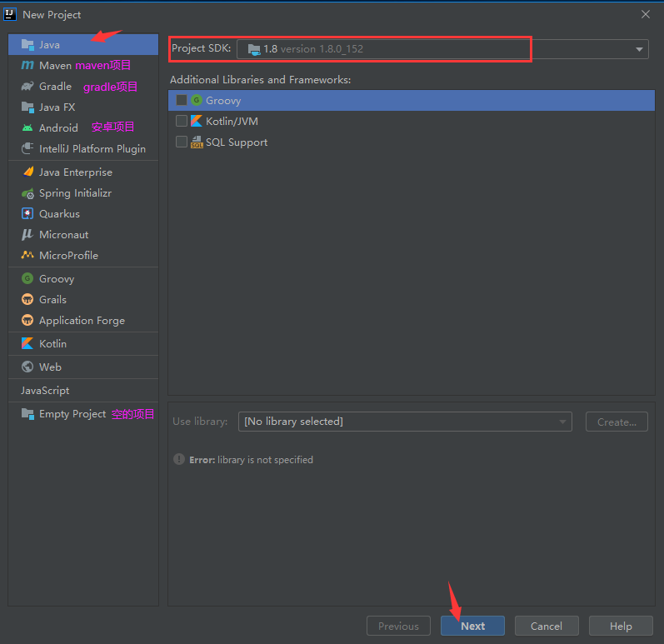
Task: Select MicroProfile in the list
Action: click(83, 255)
